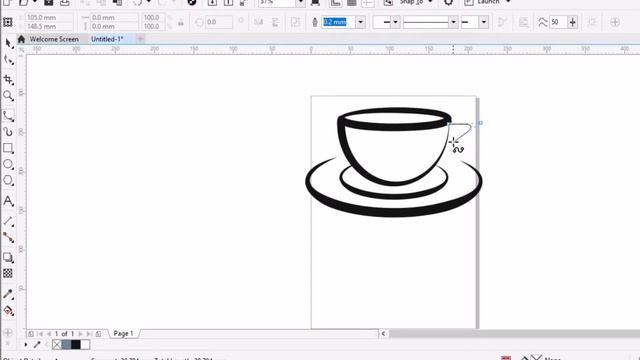Pick the no-color swatch in document palette
640x360 pixels.
tap(57, 344)
